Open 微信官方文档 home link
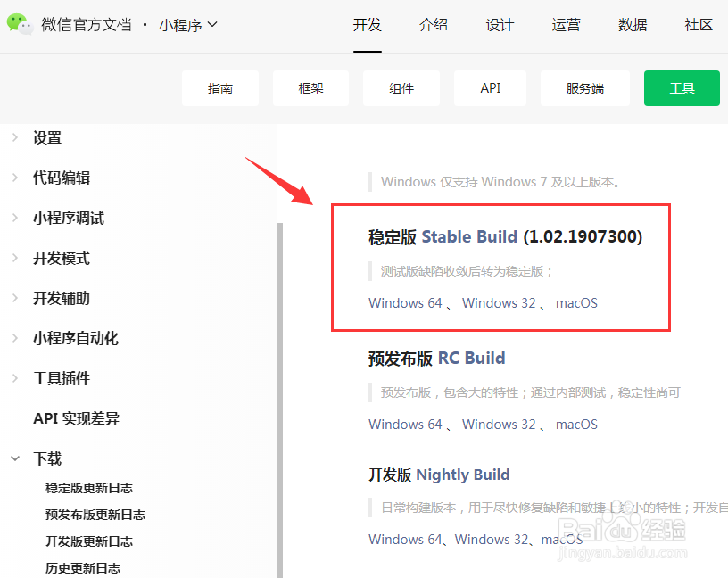728x578 pixels. coord(87,25)
